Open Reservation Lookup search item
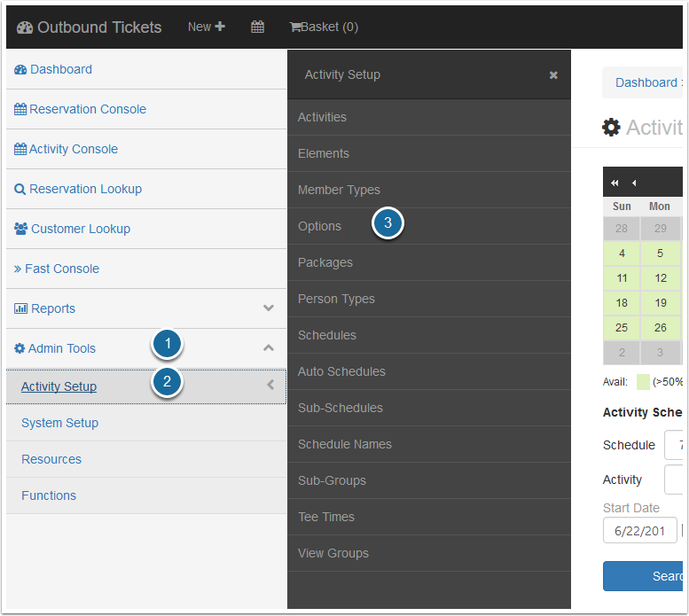The image size is (689, 616). click(x=85, y=189)
